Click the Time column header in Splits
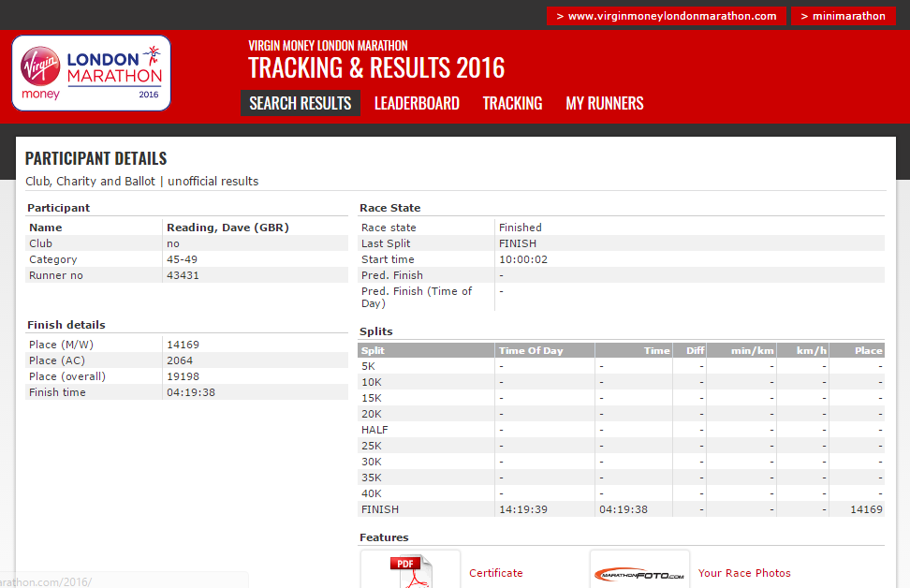The width and height of the screenshot is (910, 588). 657,350
